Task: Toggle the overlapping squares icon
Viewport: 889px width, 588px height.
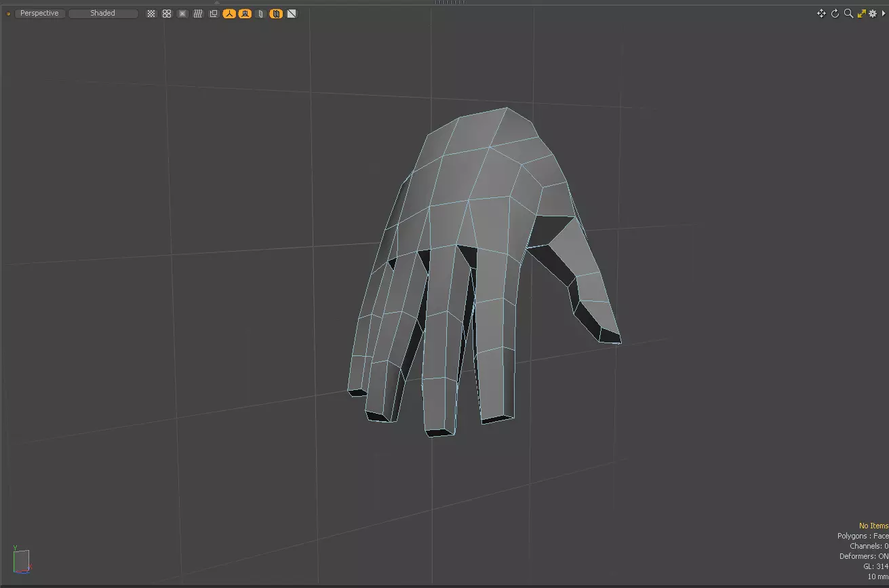Action: pyautogui.click(x=214, y=14)
